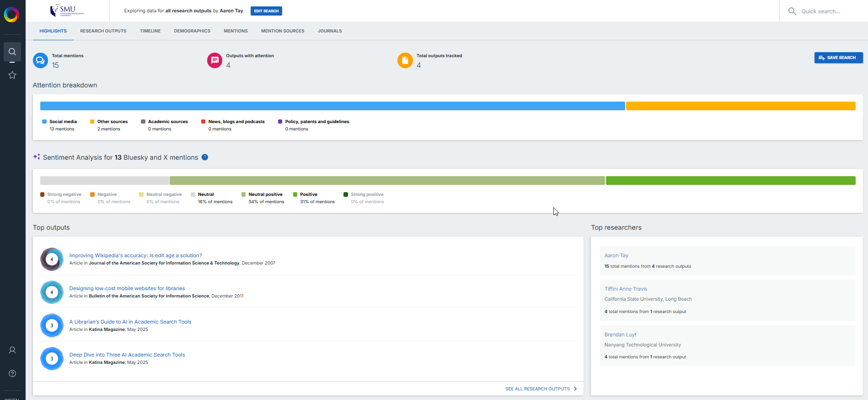The height and width of the screenshot is (400, 868).
Task: Open researcher Tiffini Anne Travis link
Action: [626, 289]
